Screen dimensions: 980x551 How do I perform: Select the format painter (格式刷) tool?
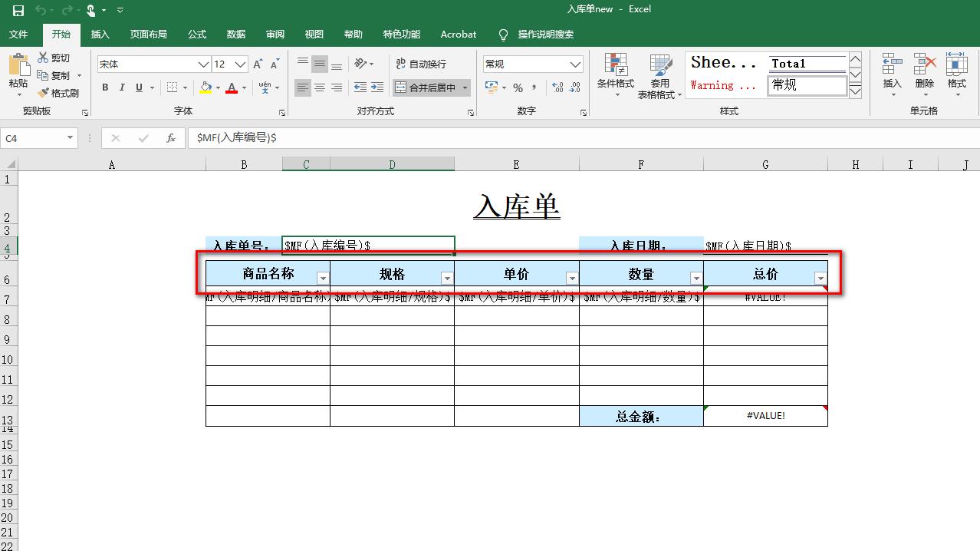(61, 93)
